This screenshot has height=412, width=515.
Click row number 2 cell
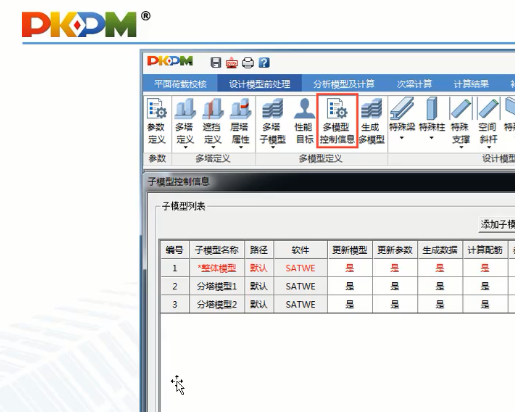tap(175, 286)
